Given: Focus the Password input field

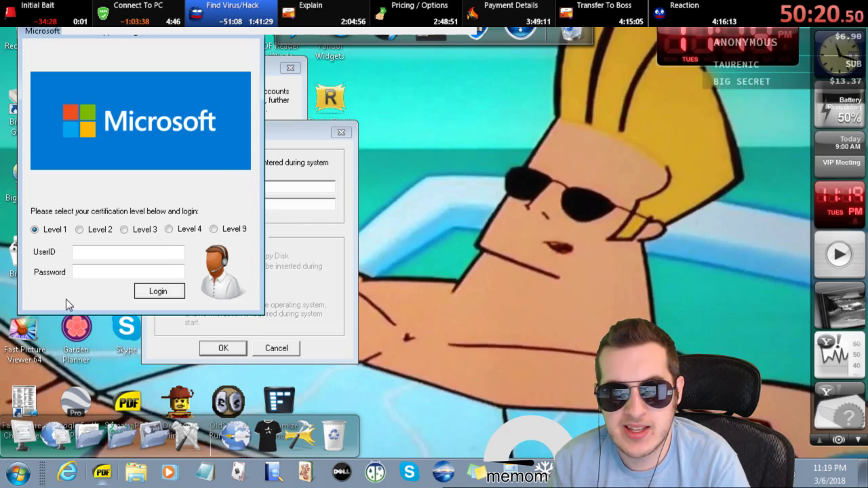Looking at the screenshot, I should [128, 272].
